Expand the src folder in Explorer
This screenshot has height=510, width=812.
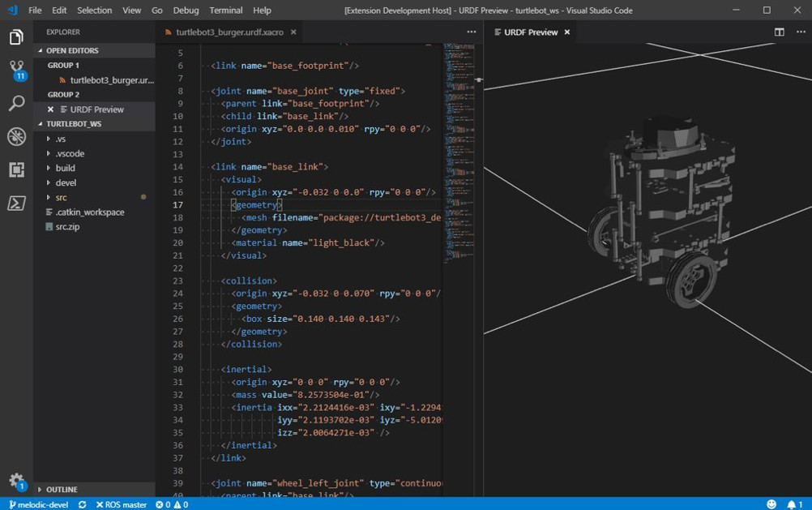coord(62,197)
